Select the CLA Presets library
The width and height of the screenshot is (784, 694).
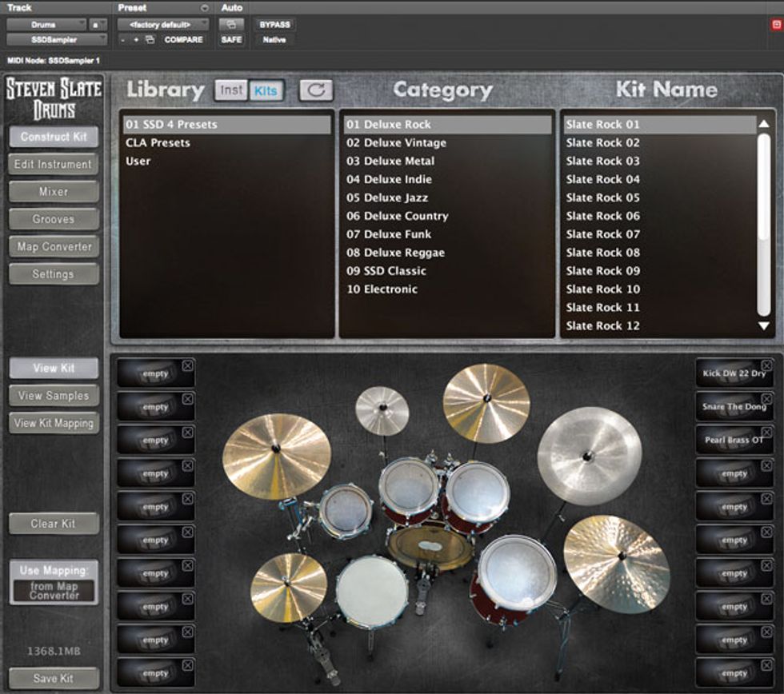click(x=227, y=143)
